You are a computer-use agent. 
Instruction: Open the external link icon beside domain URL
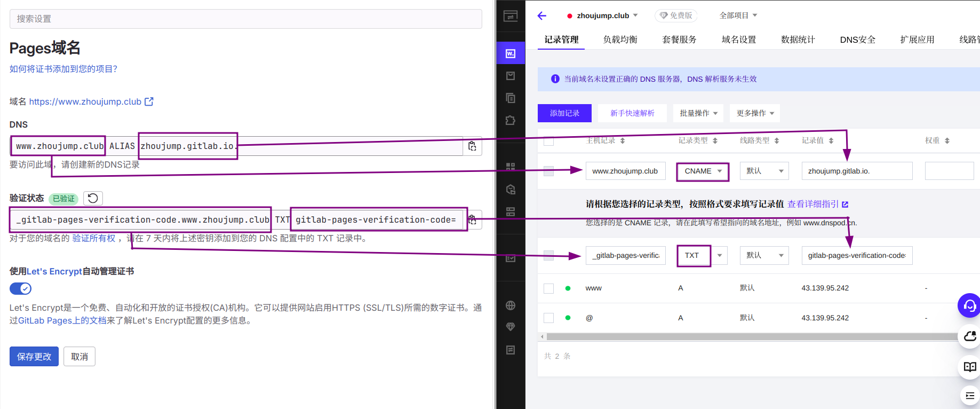[149, 101]
